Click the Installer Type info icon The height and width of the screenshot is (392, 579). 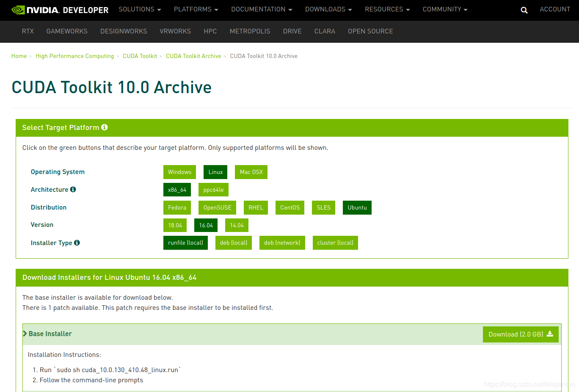point(77,243)
